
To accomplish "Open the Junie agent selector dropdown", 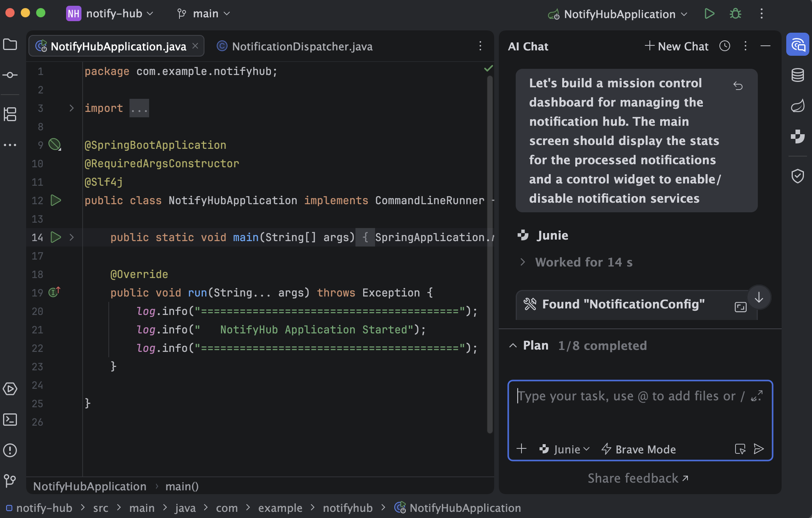I will (565, 449).
